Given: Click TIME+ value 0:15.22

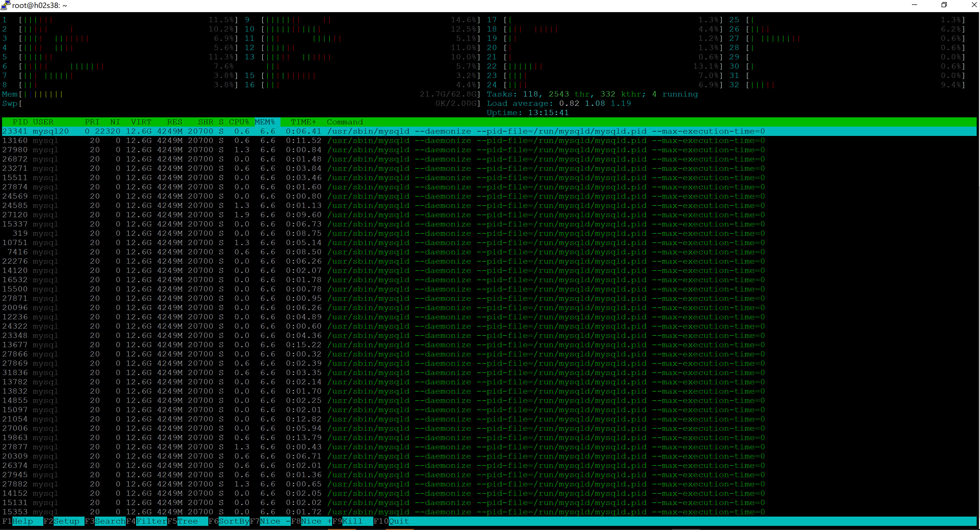Looking at the screenshot, I should (x=303, y=345).
